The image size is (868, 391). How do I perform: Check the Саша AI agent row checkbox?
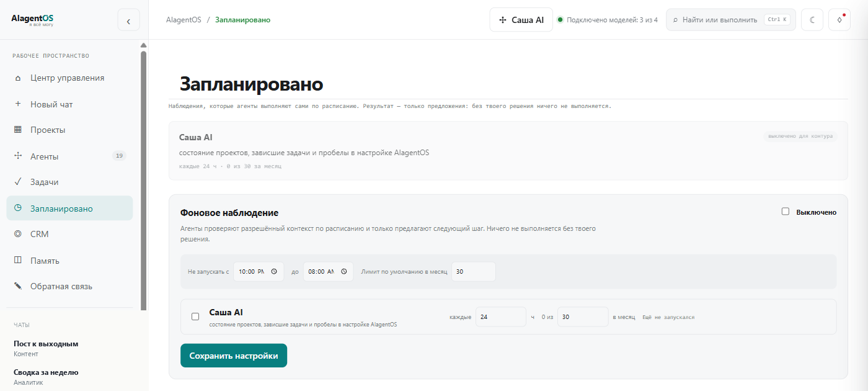coord(195,317)
